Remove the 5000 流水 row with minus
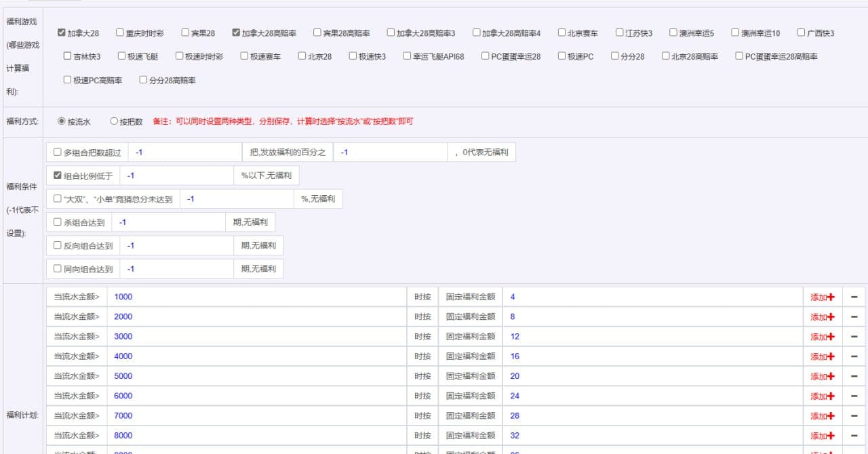The width and height of the screenshot is (868, 454). (x=854, y=376)
